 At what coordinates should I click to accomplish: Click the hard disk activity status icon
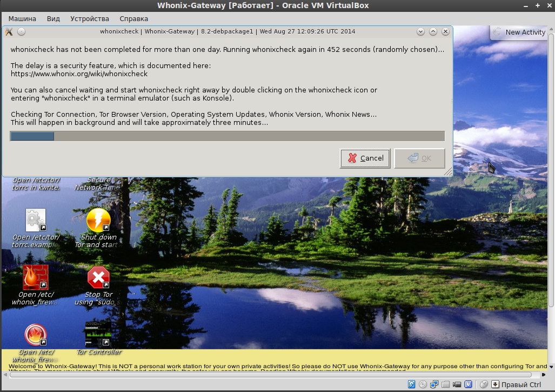(411, 384)
